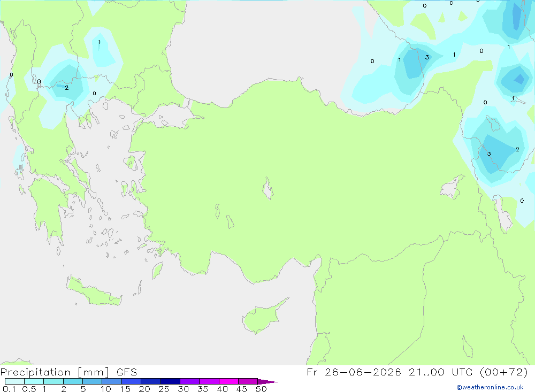
Task: Click the '35' legend label
Action: point(203,389)
